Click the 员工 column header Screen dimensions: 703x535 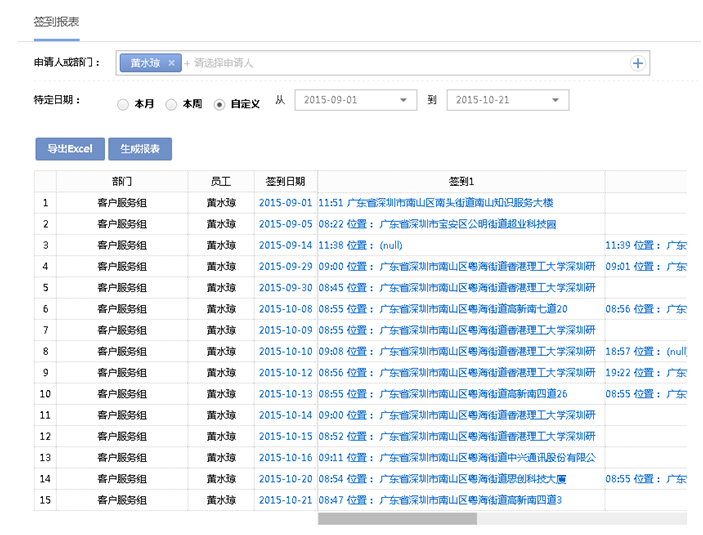pos(221,181)
